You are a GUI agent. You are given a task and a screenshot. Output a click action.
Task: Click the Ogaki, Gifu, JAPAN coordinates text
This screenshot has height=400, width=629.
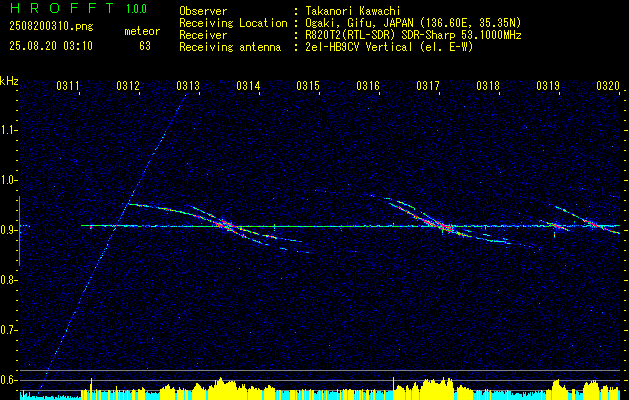(413, 23)
